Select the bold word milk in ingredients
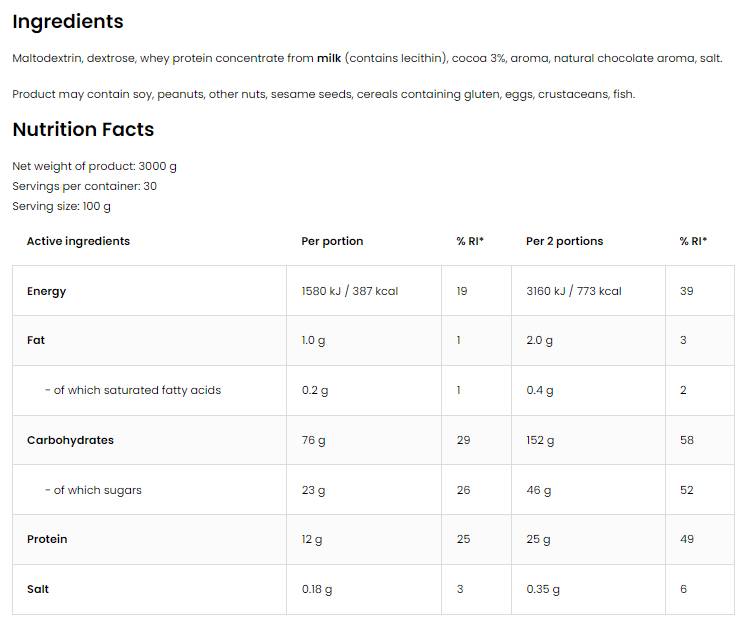This screenshot has height=628, width=750. click(329, 58)
